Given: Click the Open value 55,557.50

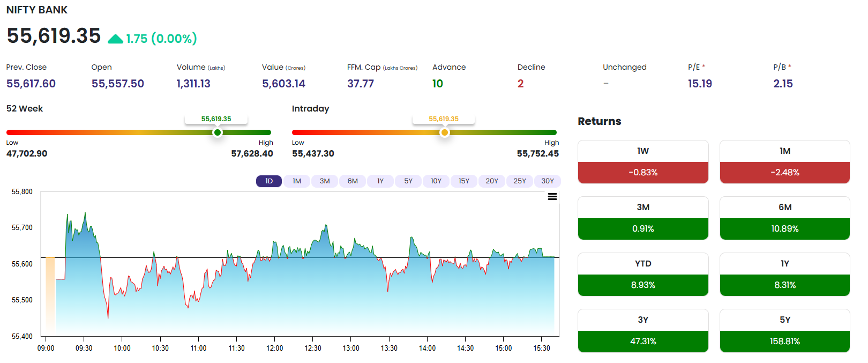Looking at the screenshot, I should pyautogui.click(x=118, y=84).
